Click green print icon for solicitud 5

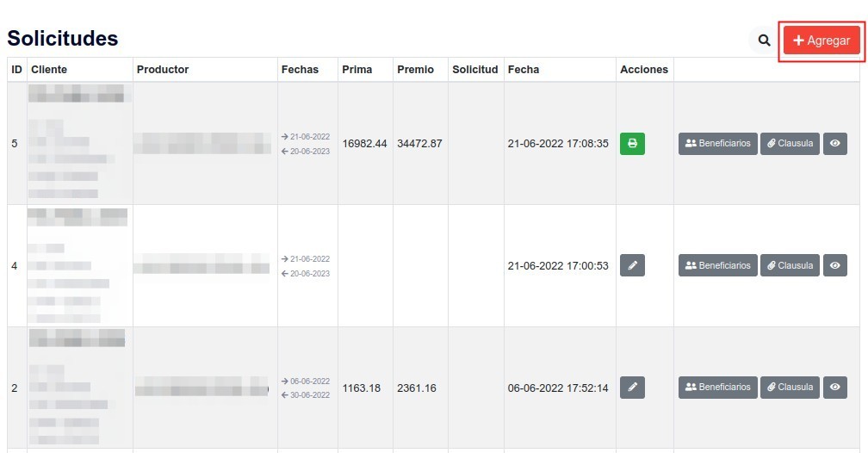[x=632, y=144]
